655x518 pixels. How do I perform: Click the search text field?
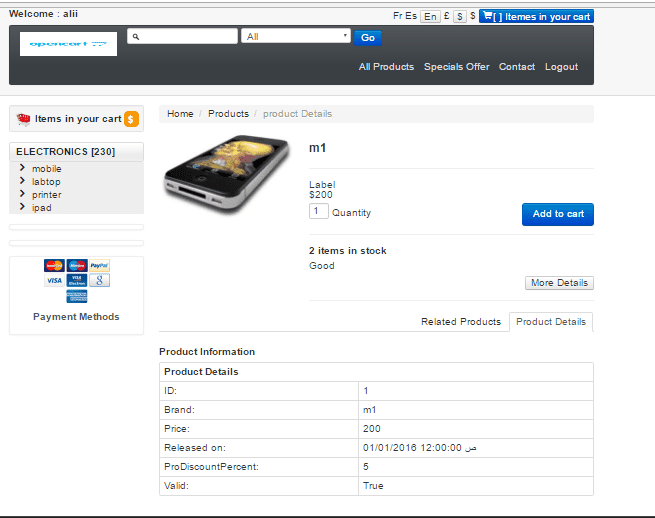(183, 36)
